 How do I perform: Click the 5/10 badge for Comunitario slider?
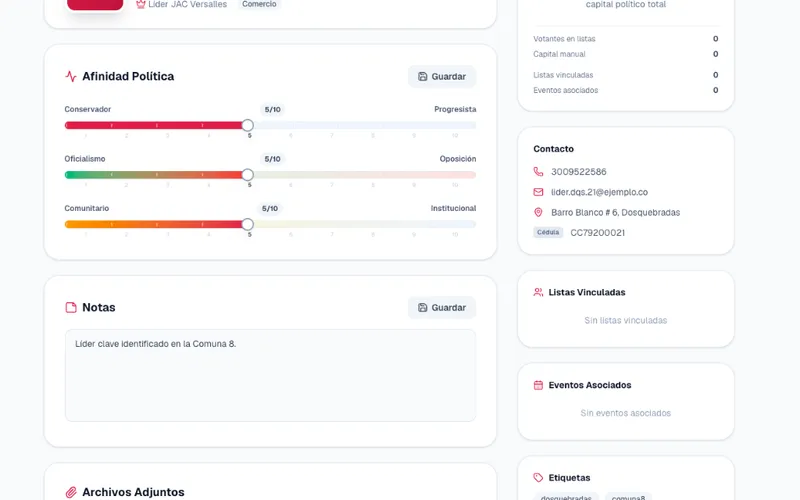pyautogui.click(x=270, y=209)
